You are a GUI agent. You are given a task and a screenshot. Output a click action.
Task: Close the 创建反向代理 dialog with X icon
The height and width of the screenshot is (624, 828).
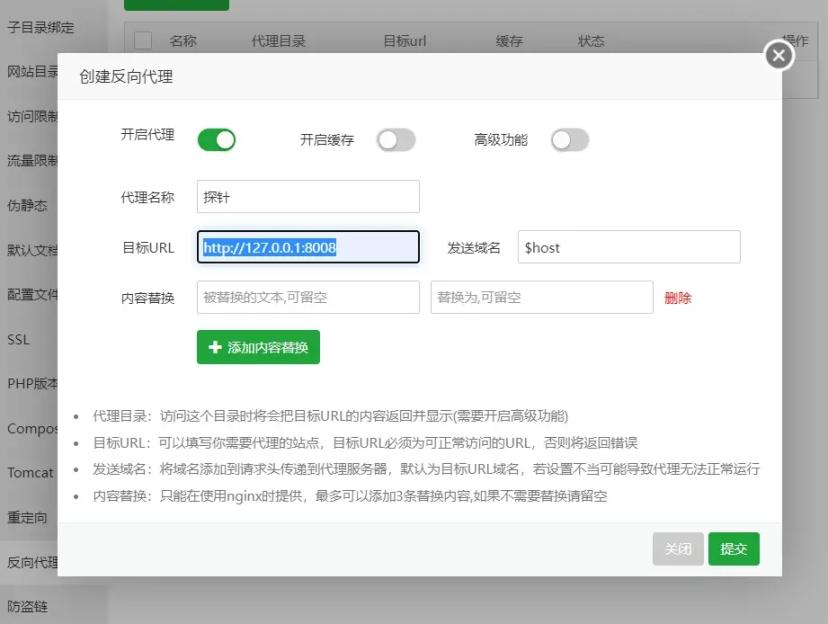coord(779,55)
